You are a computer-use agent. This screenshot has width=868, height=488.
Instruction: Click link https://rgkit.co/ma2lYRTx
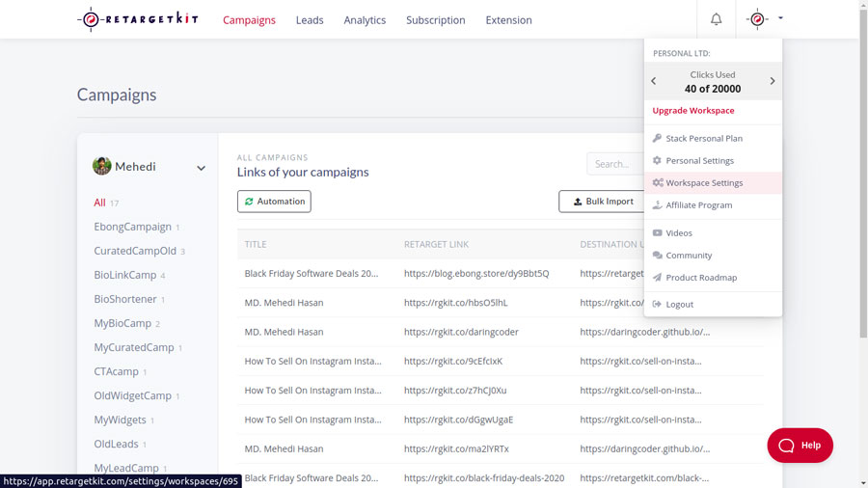tap(456, 448)
